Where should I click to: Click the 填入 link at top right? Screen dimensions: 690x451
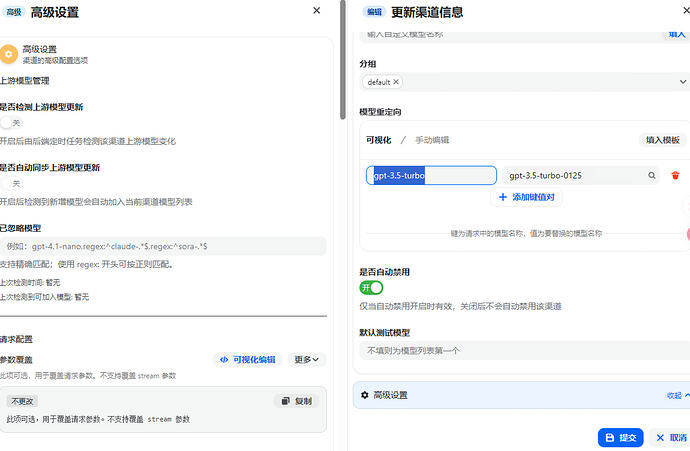(677, 35)
